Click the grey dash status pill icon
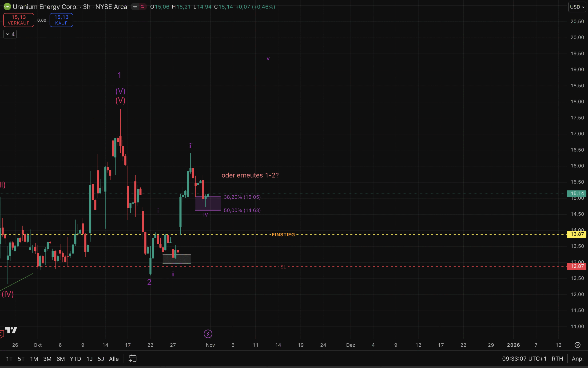This screenshot has width=588, height=368. (x=135, y=7)
